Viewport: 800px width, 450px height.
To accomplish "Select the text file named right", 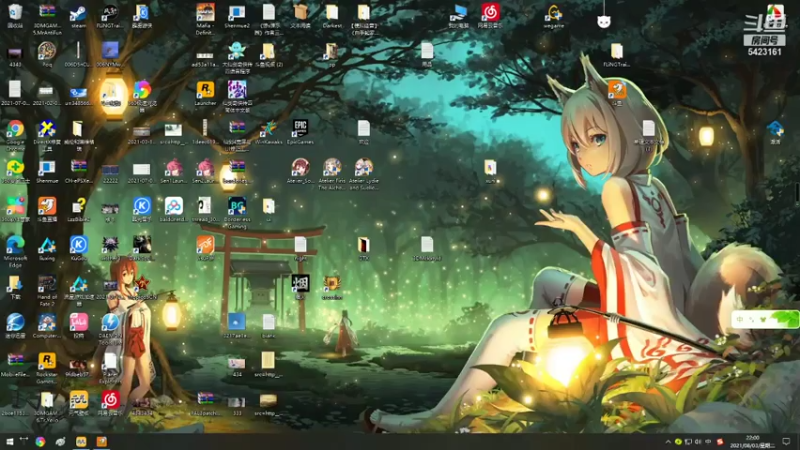I will [300, 248].
